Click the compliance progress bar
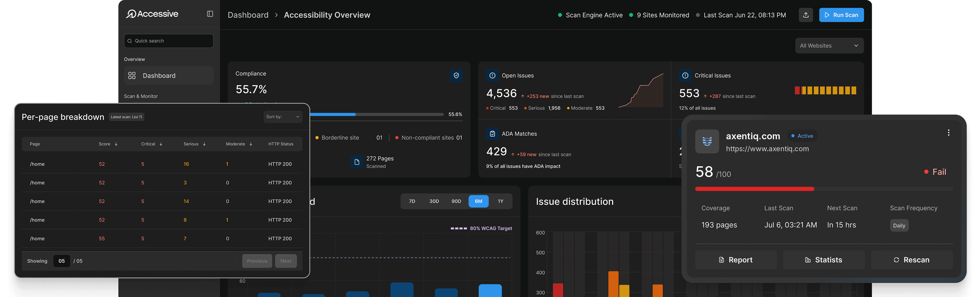Screen dimensions: 980x297 click(x=377, y=114)
